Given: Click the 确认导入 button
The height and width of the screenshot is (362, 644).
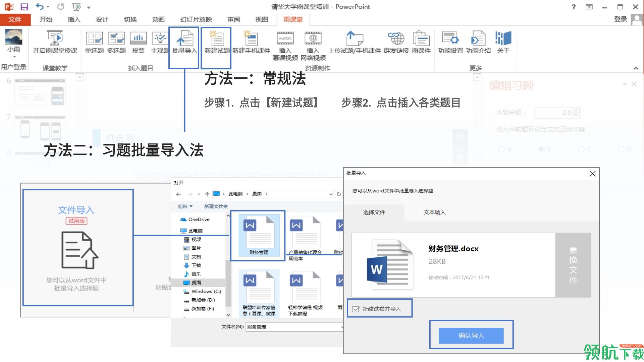Looking at the screenshot, I should 471,336.
